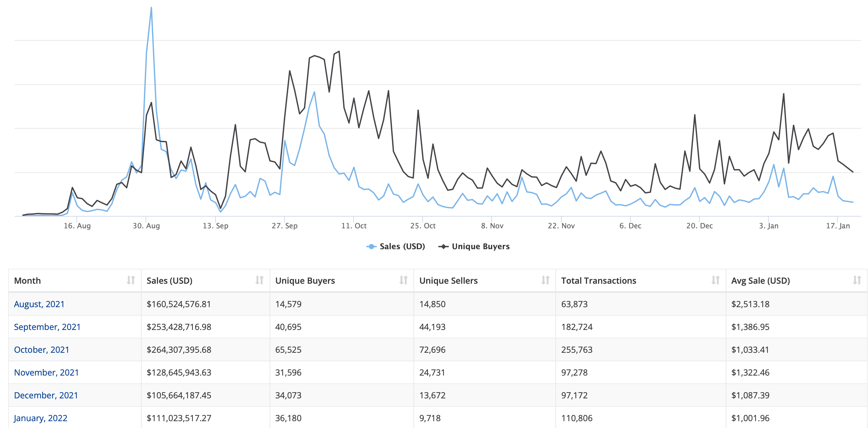868x428 pixels.
Task: Open the January, 2022 month link
Action: (40, 418)
